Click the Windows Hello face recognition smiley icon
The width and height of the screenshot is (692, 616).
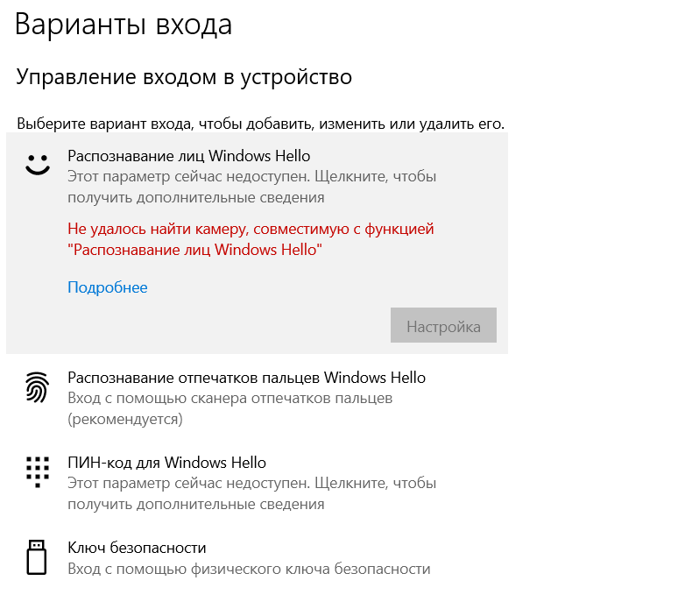(x=38, y=164)
